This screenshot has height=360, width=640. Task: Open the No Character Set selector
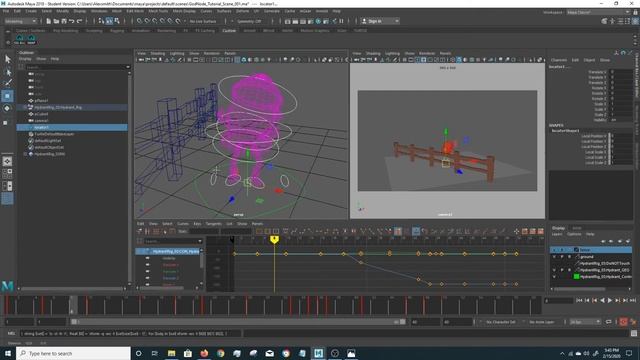point(501,322)
